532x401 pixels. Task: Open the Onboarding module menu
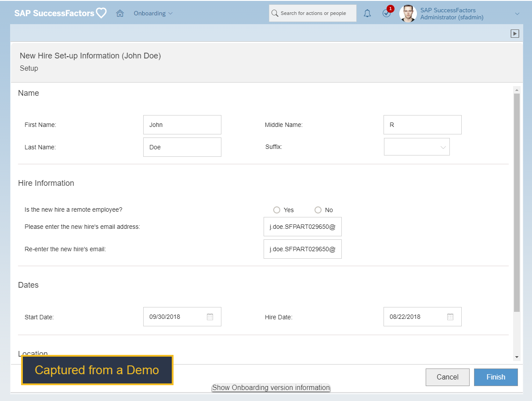pos(153,13)
